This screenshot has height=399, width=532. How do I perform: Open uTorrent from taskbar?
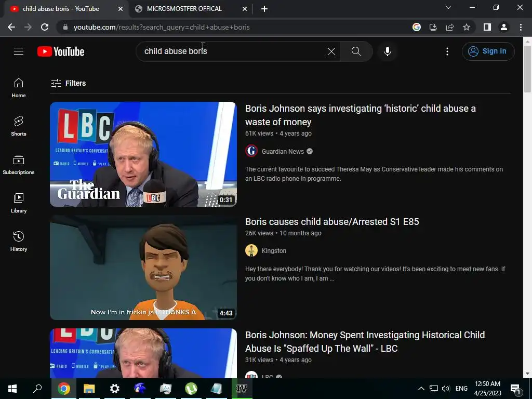(x=191, y=389)
